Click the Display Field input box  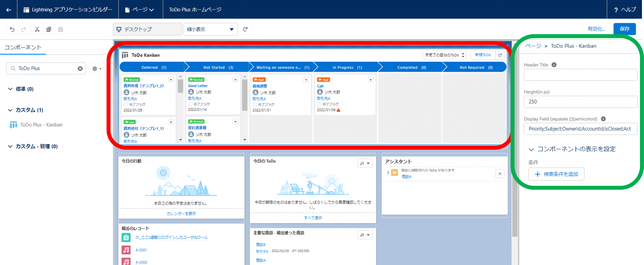(x=580, y=129)
